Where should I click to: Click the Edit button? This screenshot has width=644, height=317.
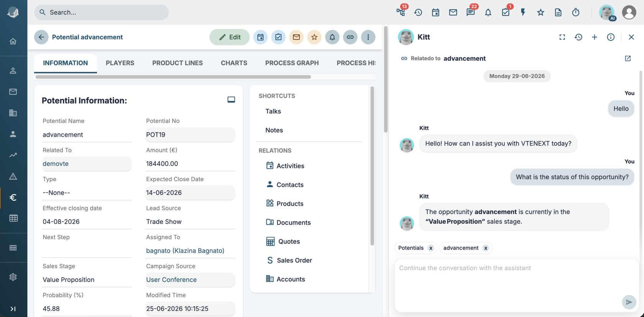[x=230, y=37]
